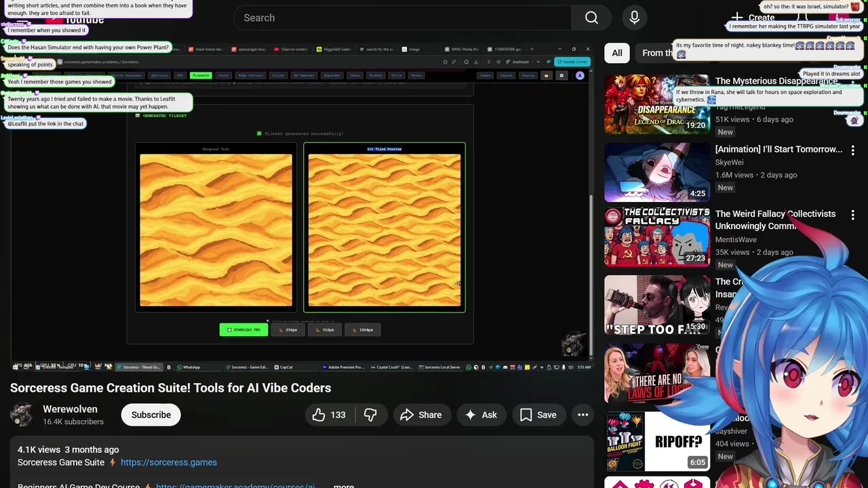Follow the https://sorceress.games link

pyautogui.click(x=169, y=462)
